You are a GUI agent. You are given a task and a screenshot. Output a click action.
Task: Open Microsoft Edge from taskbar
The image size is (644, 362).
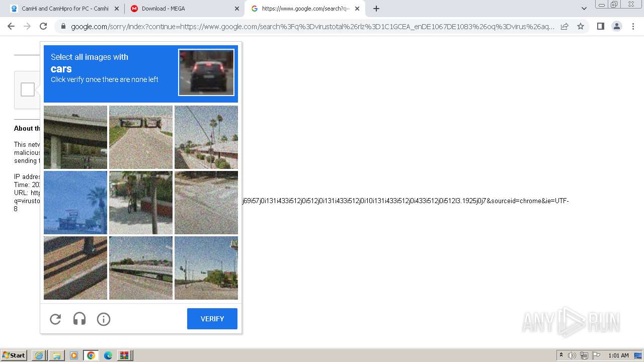(108, 355)
